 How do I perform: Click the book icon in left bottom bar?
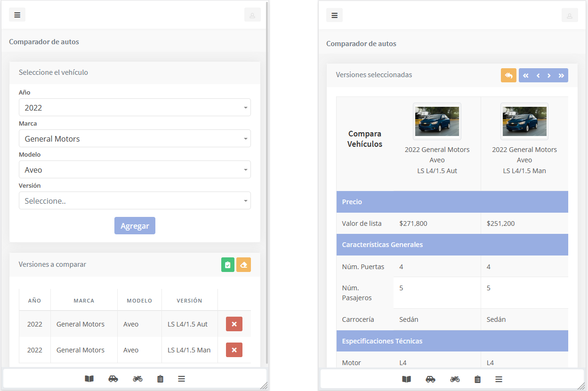coord(89,379)
